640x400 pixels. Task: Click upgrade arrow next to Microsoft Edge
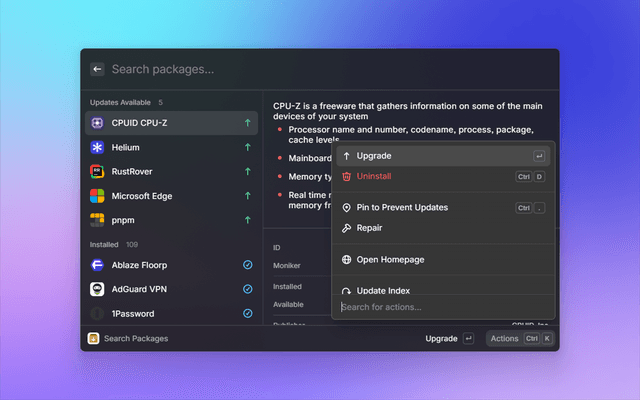click(x=247, y=196)
